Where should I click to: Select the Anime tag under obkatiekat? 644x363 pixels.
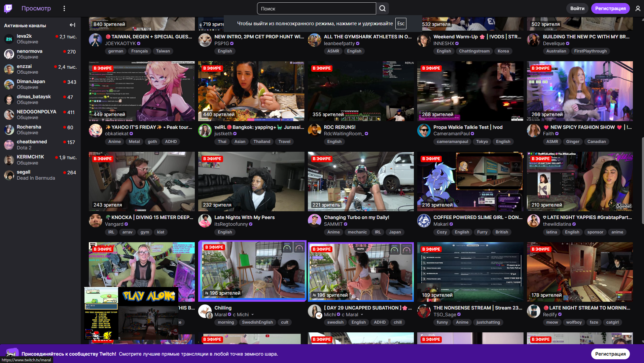click(x=114, y=142)
